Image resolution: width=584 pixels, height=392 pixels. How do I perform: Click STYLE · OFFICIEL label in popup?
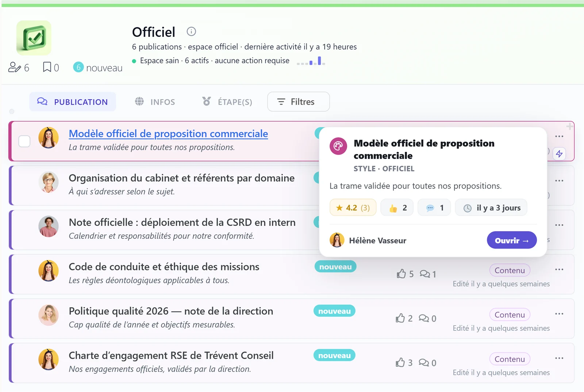384,169
